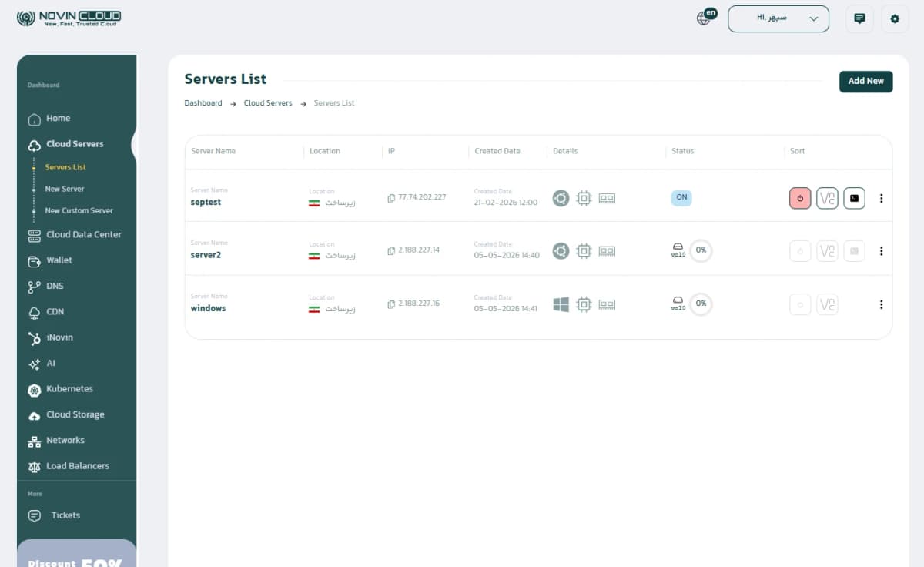Copy IP address 77.74.202.227
The height and width of the screenshot is (567, 924).
pos(391,198)
